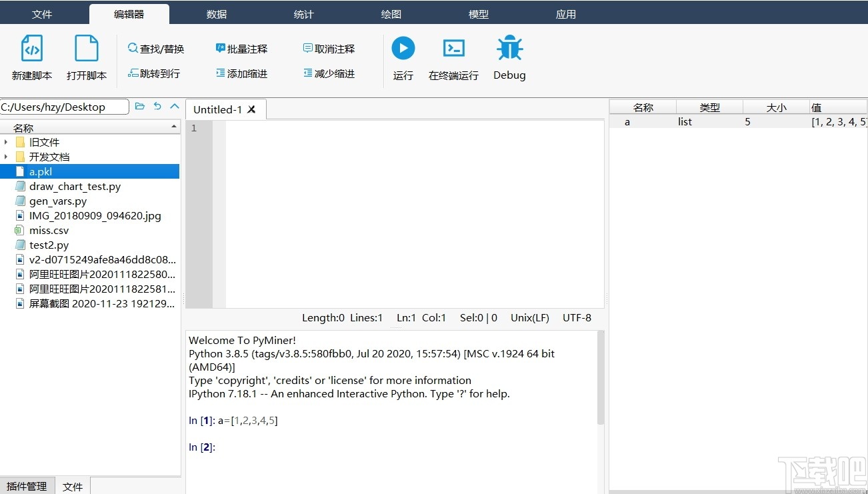
Task: Open the folder browse icon beside the path
Action: click(140, 106)
